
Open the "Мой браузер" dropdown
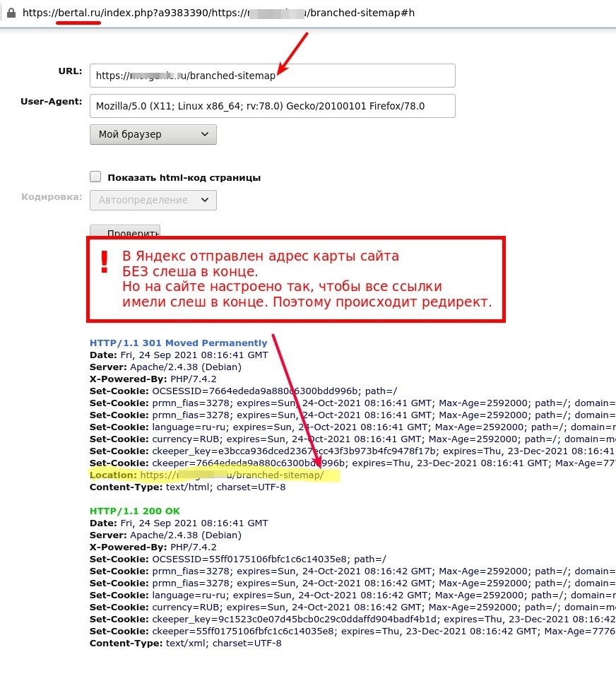coord(153,134)
